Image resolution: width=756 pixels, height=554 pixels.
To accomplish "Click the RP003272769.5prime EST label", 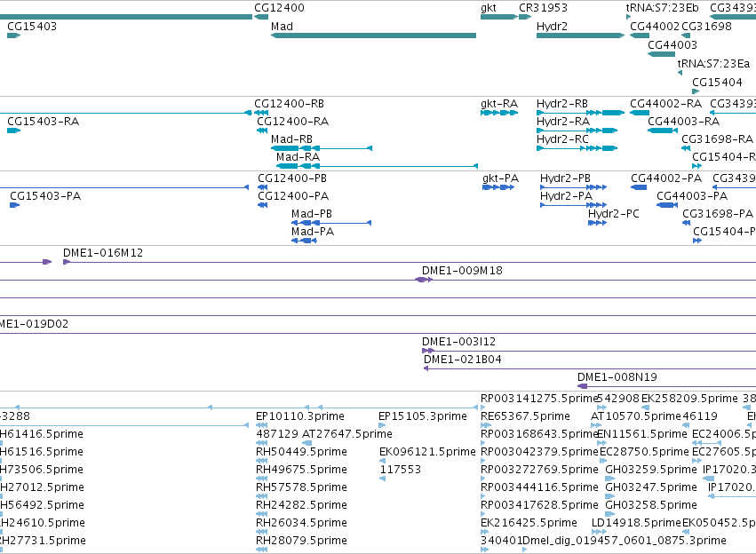I will [539, 470].
